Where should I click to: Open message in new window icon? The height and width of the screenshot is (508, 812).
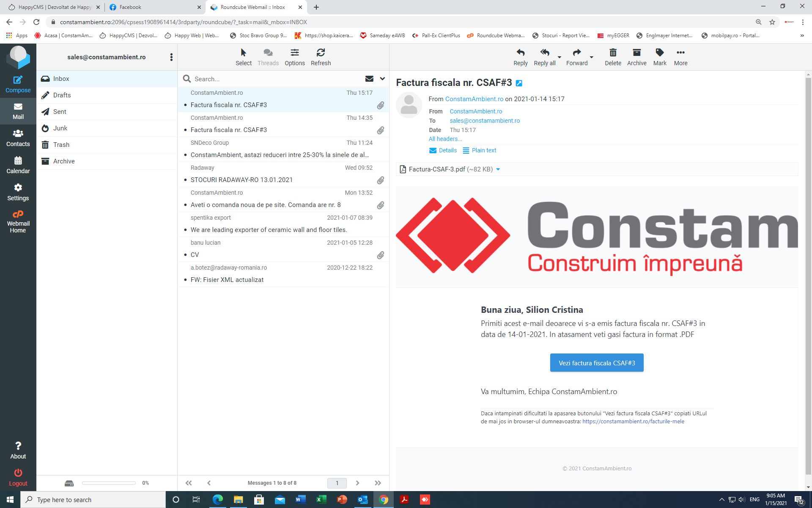(519, 83)
